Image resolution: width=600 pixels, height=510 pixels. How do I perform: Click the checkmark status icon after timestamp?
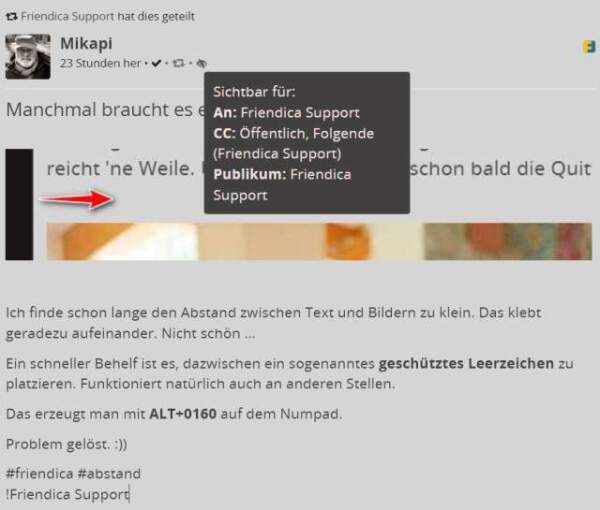click(x=156, y=63)
